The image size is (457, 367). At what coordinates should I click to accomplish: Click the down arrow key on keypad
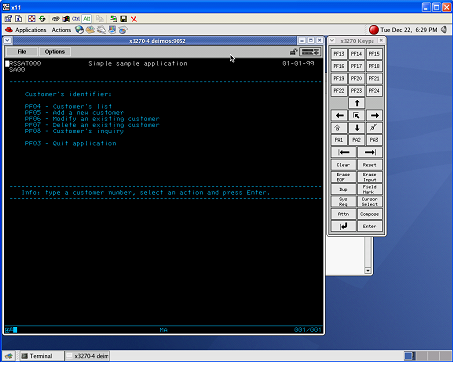coord(357,128)
